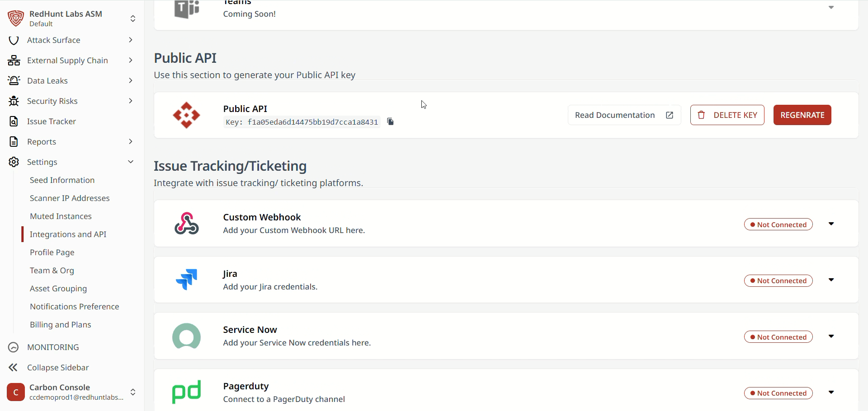Click Jira Not Connected badge
This screenshot has width=868, height=411.
[x=778, y=280]
